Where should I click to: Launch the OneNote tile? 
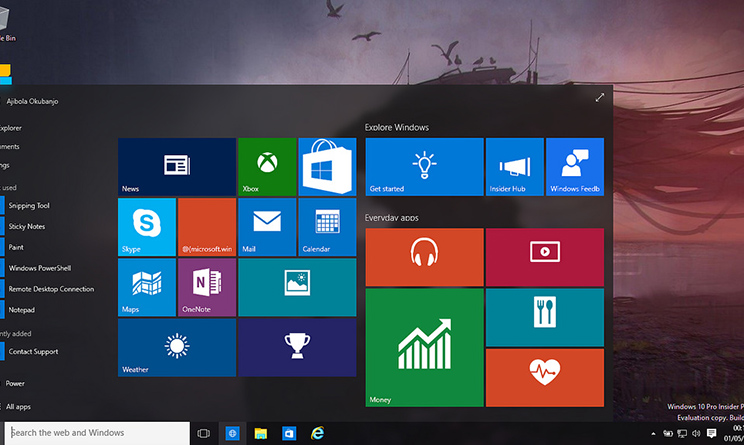[x=207, y=287]
